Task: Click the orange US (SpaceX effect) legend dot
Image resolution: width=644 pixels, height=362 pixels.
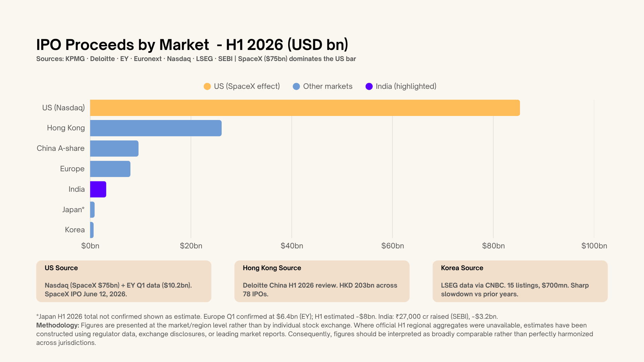Action: click(207, 86)
